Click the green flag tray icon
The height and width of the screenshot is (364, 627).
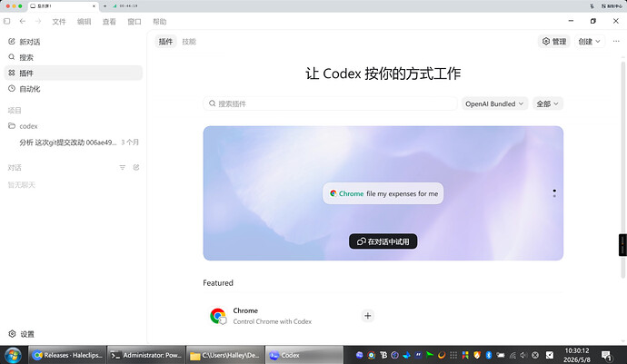click(x=430, y=355)
